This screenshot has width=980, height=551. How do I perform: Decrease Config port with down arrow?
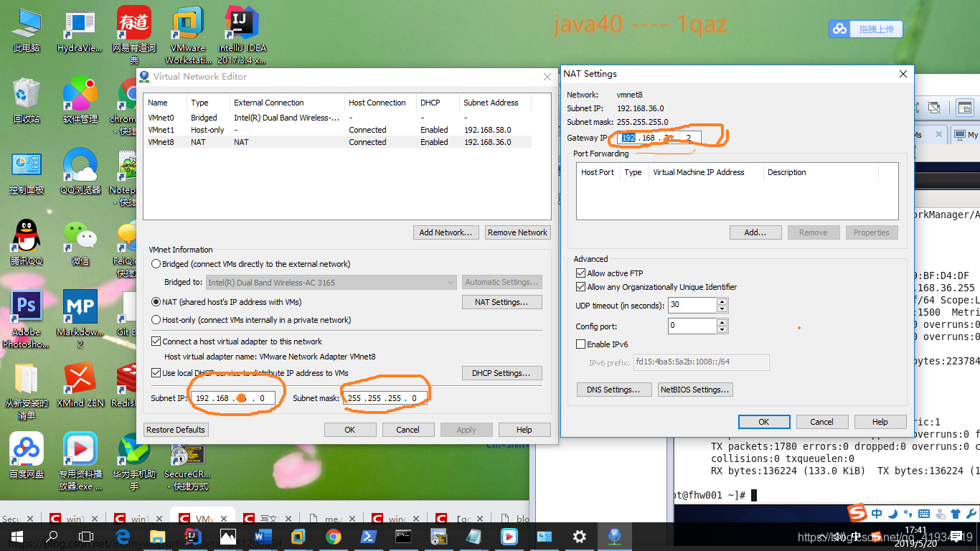[x=722, y=329]
